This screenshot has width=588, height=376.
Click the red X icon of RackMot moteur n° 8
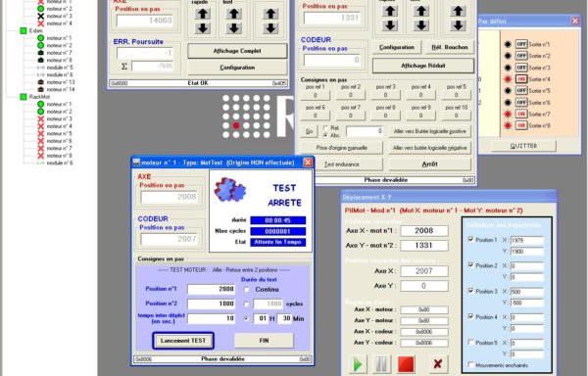click(x=40, y=156)
